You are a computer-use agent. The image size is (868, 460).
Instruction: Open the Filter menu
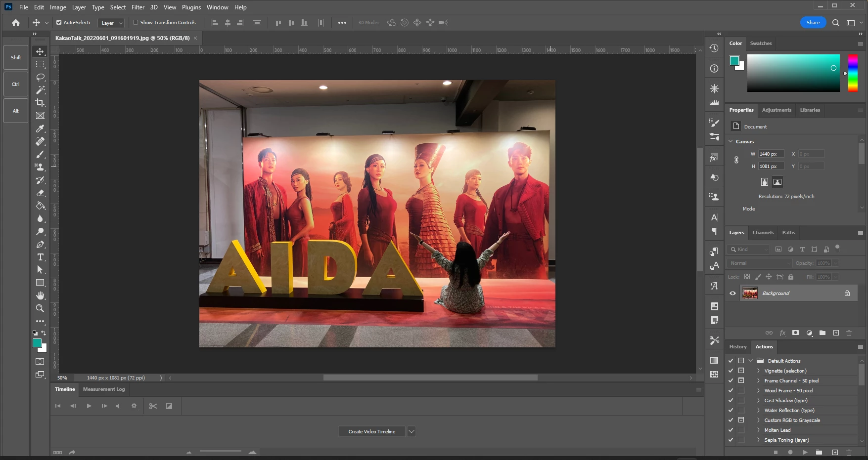pyautogui.click(x=138, y=7)
